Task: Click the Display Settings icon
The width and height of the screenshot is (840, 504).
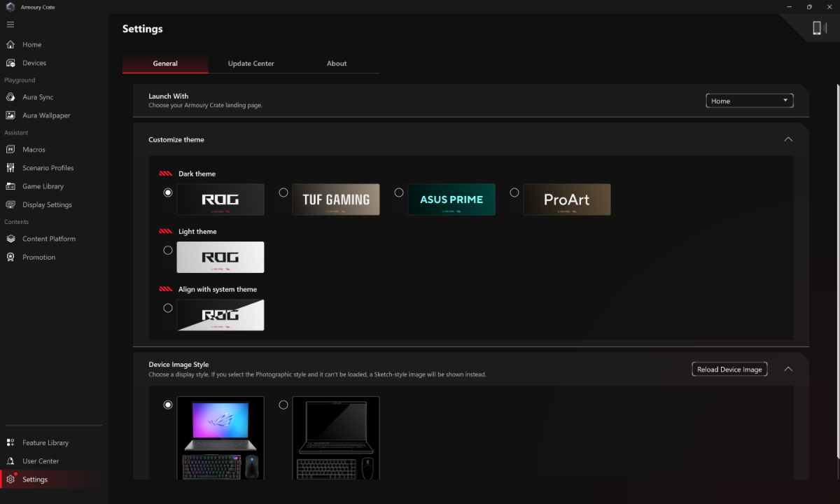Action: point(10,205)
